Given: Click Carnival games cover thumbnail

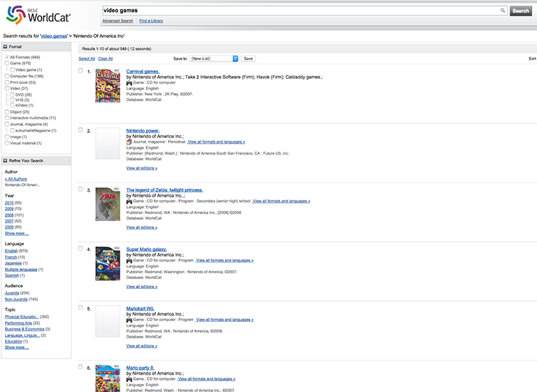Looking at the screenshot, I should [108, 86].
